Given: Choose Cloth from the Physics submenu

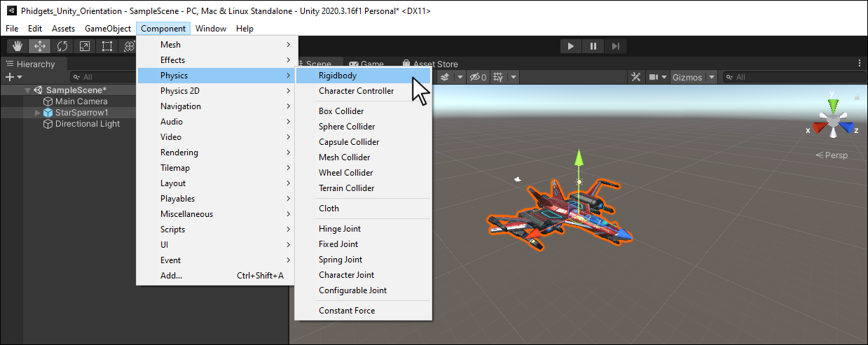Looking at the screenshot, I should click(x=363, y=209).
